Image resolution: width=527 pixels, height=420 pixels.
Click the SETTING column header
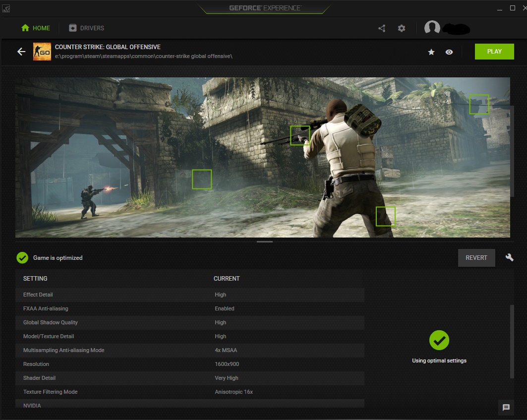click(35, 279)
